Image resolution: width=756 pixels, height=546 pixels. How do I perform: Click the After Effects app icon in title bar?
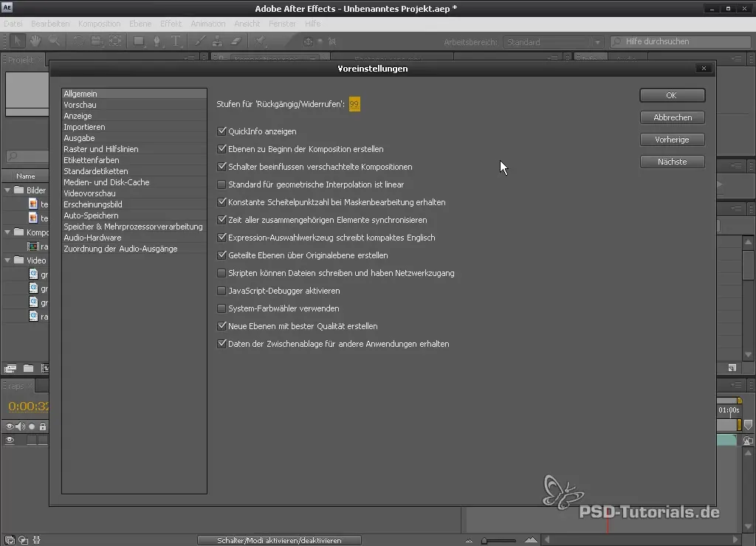7,7
